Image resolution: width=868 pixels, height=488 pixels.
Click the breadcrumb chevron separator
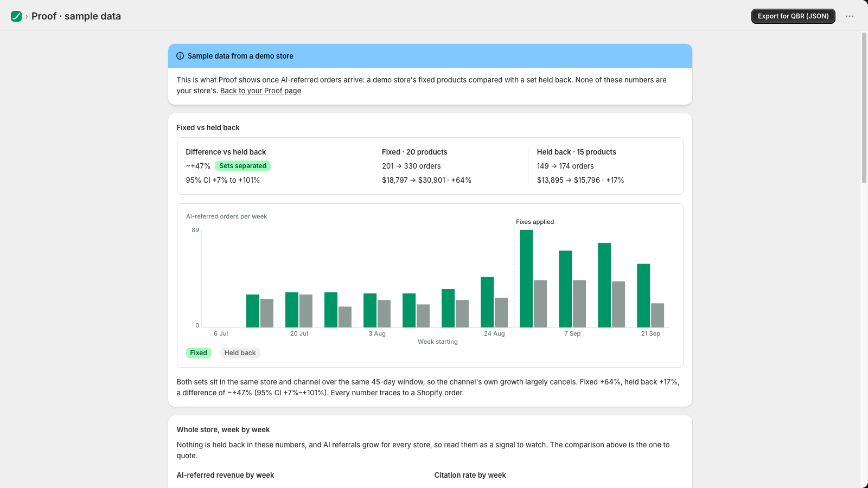pyautogui.click(x=27, y=17)
